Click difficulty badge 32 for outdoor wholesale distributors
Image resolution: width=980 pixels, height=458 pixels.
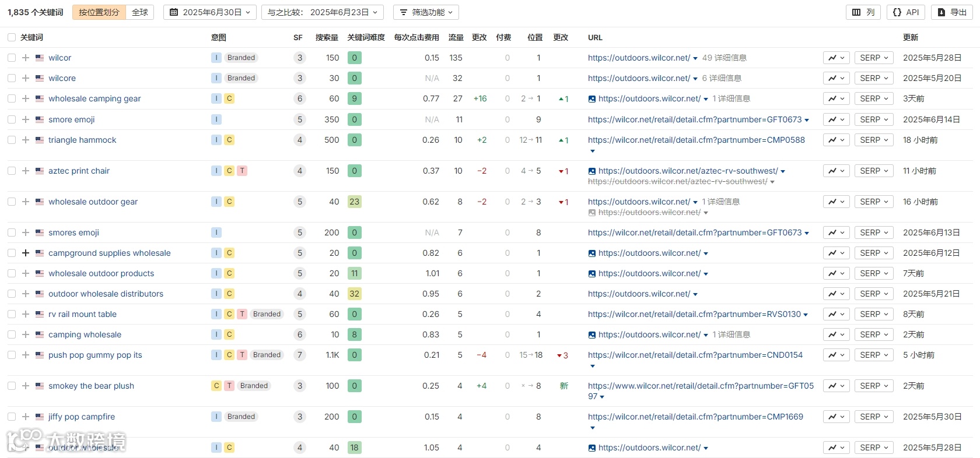coord(354,294)
